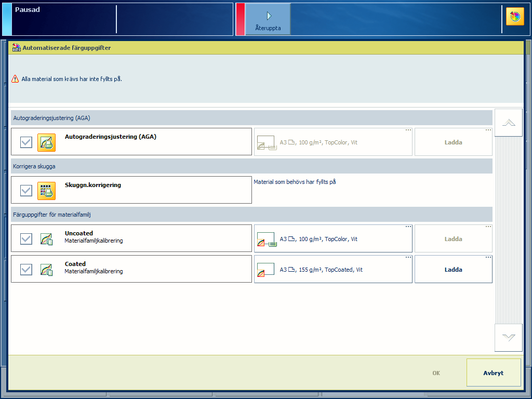Click Material som behövs har fyllts på text
This screenshot has width=532, height=399.
click(295, 182)
